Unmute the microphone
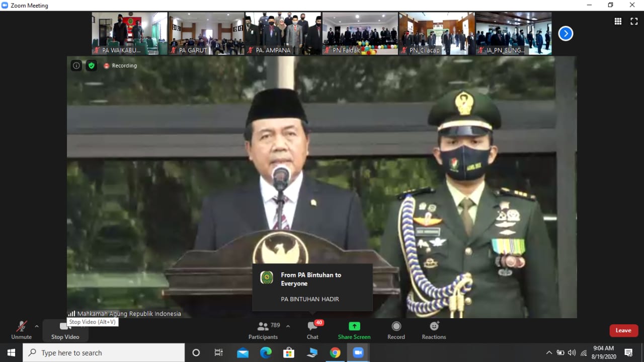 point(21,330)
